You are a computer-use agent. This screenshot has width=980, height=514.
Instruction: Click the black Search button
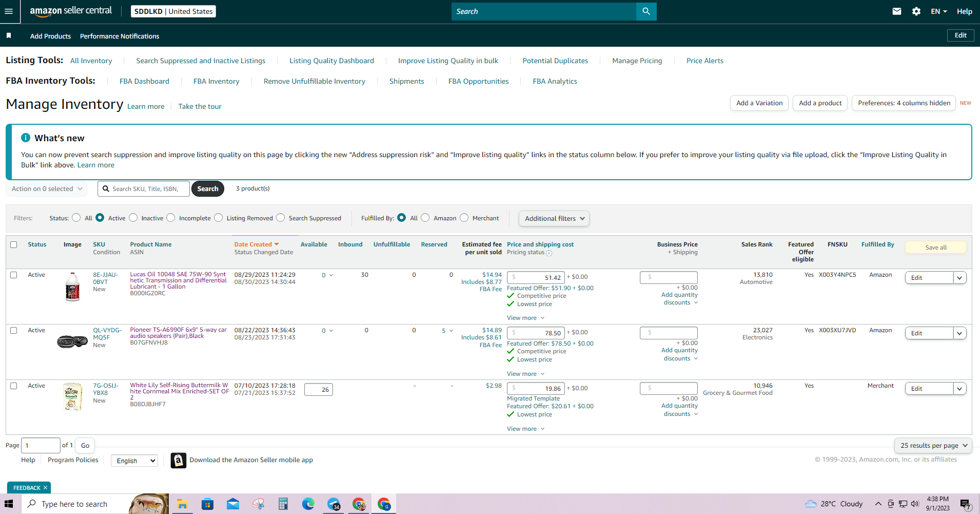[x=208, y=189]
